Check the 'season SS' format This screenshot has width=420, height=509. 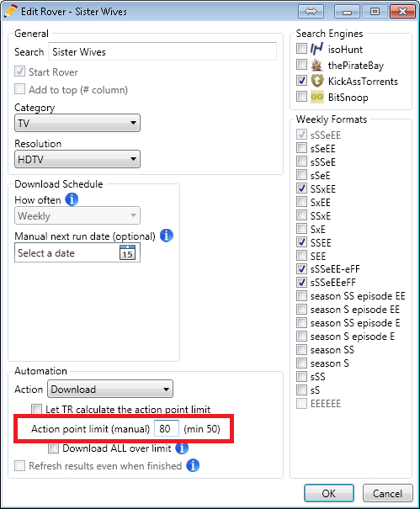[x=301, y=350]
